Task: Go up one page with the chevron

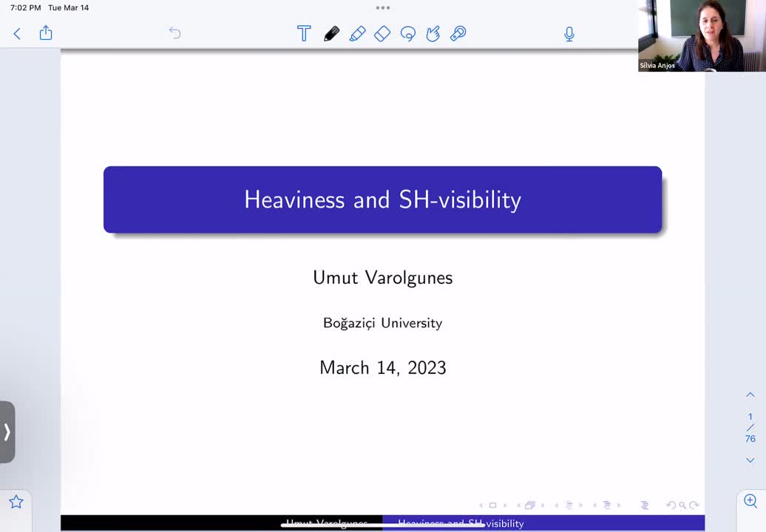Action: click(x=750, y=395)
